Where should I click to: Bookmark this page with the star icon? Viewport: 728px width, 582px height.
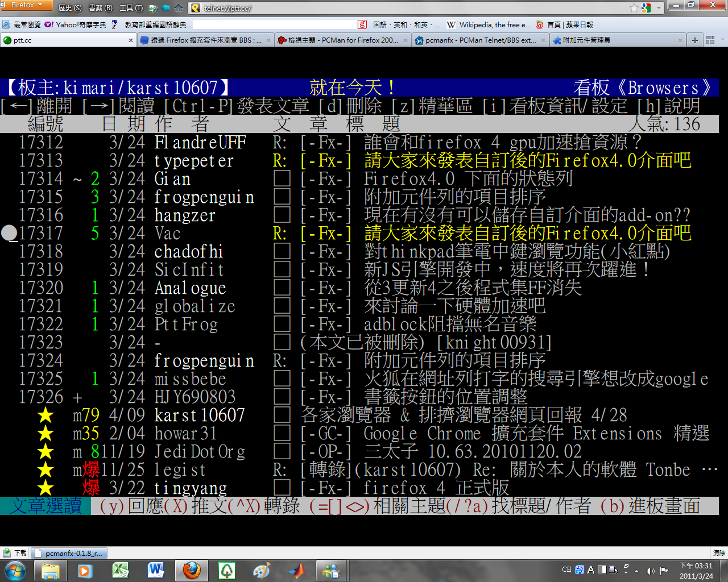click(x=634, y=8)
